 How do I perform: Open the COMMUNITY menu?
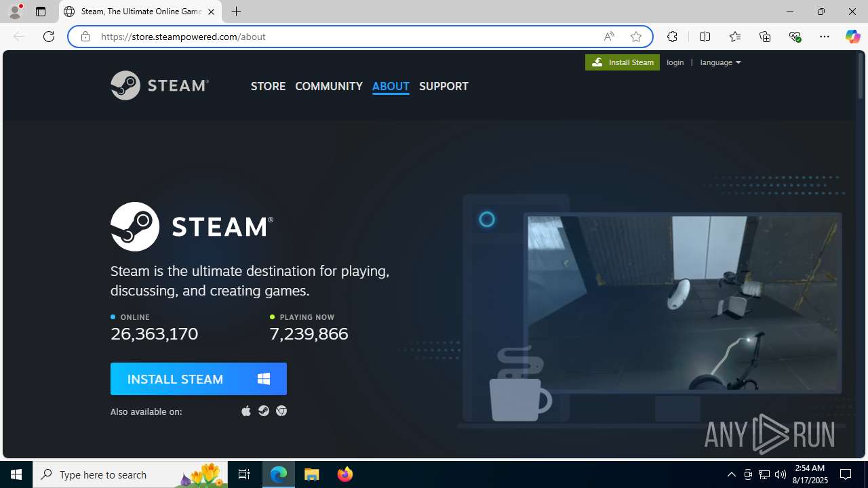329,86
